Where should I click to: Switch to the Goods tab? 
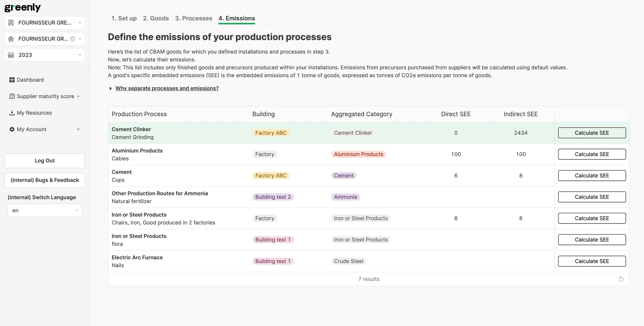coord(156,18)
